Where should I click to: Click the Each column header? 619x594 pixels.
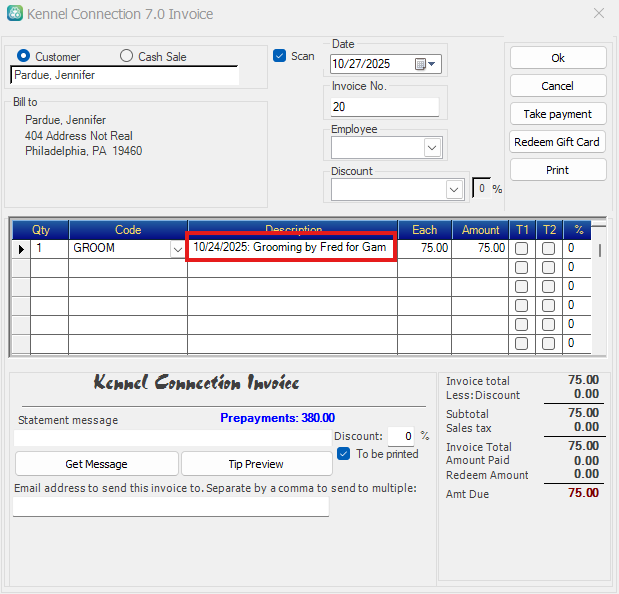point(425,230)
